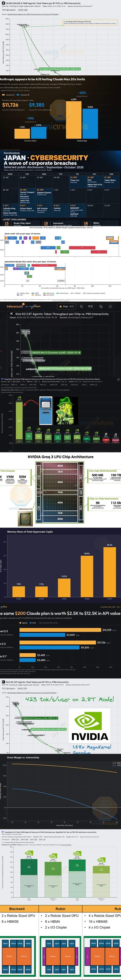Click the 5,266 weekly budget bar

(90, 124)
